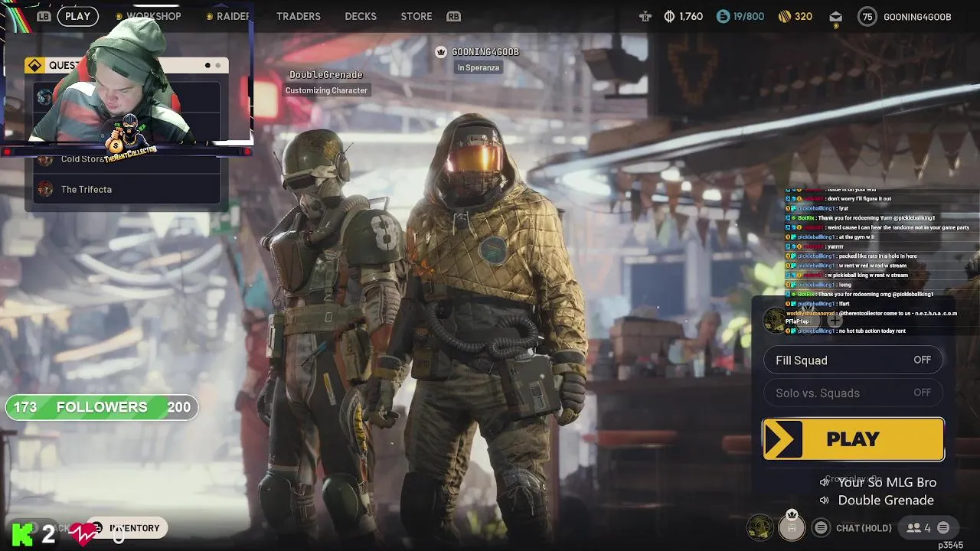Select the DoubleGrenade player name
Image resolution: width=980 pixels, height=551 pixels.
pyautogui.click(x=326, y=74)
